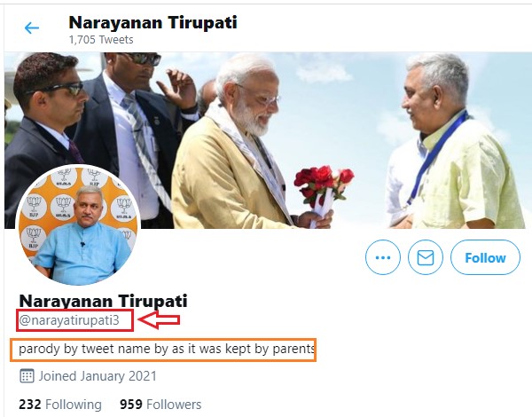Click the parody bio description text

click(167, 349)
